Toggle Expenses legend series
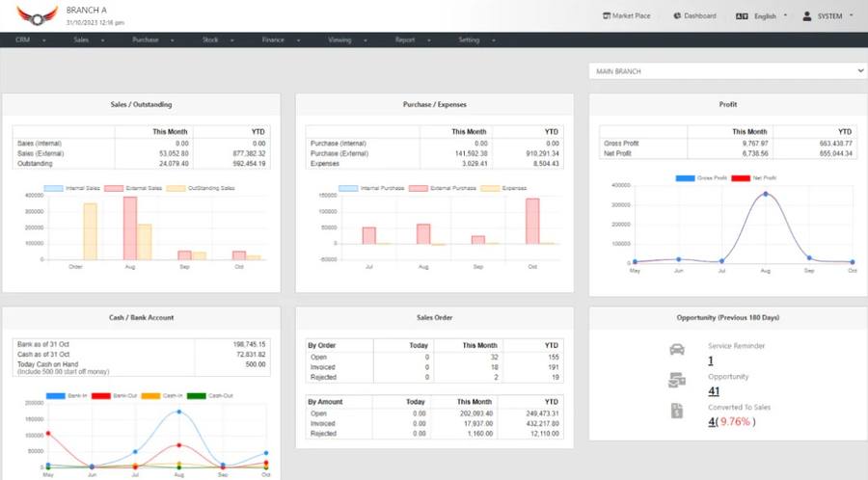The image size is (868, 480). point(503,188)
